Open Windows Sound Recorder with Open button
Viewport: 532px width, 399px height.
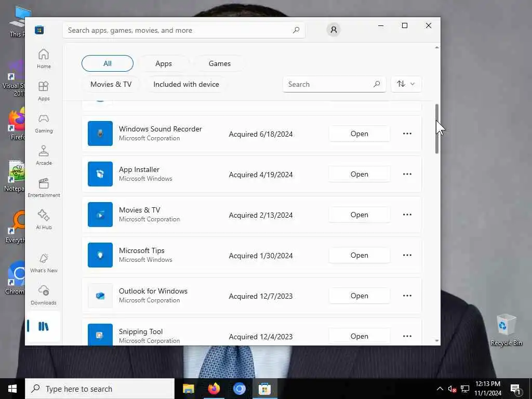tap(360, 134)
